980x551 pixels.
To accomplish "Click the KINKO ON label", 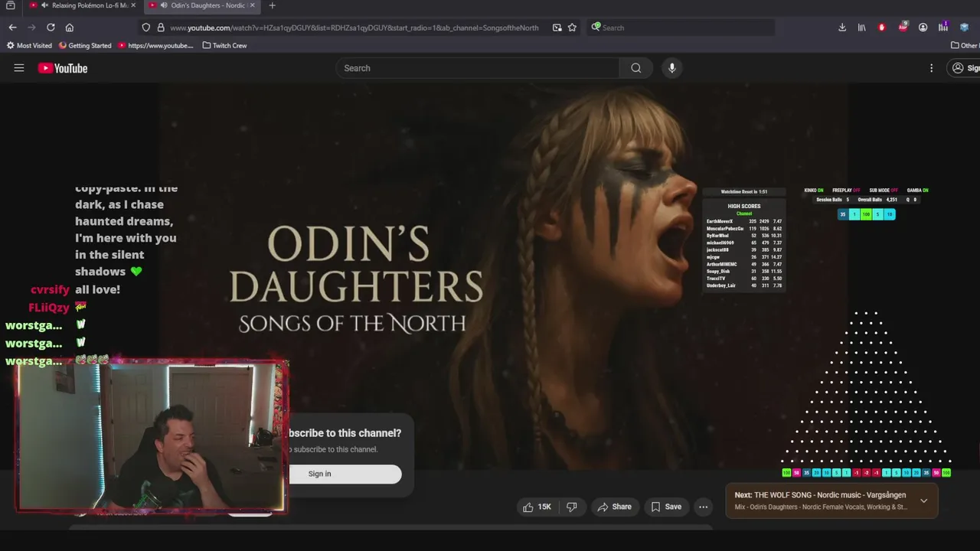I will click(x=814, y=191).
